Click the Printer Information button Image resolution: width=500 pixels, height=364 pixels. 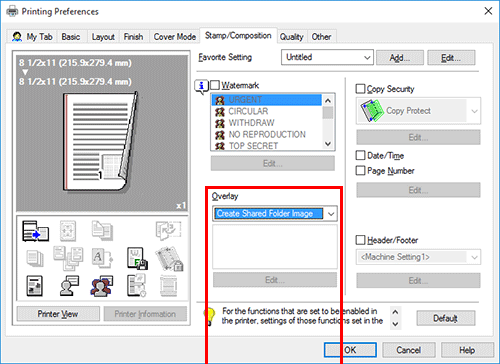coord(145,314)
